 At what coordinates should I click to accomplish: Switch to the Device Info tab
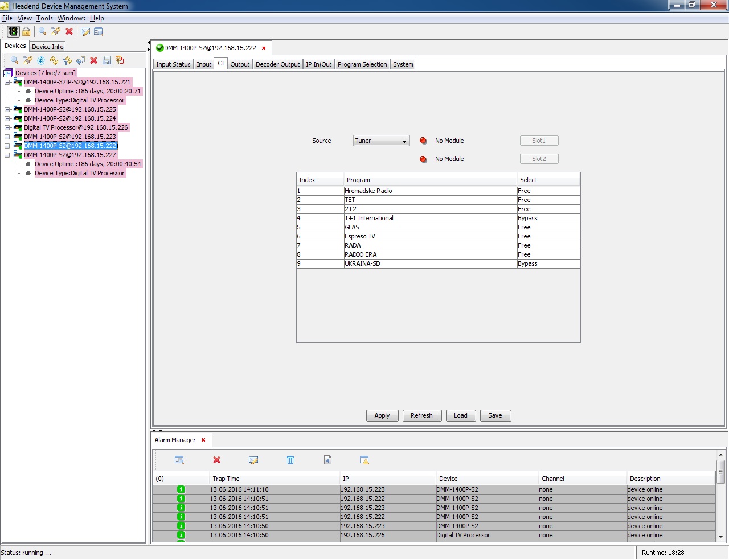47,47
